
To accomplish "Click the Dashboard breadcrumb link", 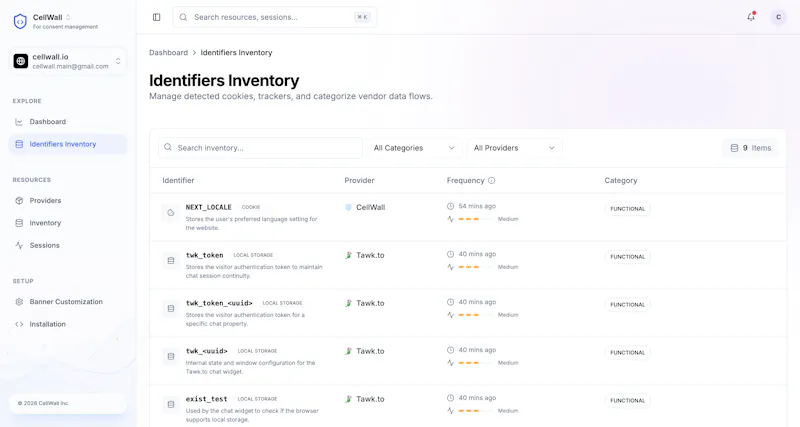I will [x=168, y=53].
